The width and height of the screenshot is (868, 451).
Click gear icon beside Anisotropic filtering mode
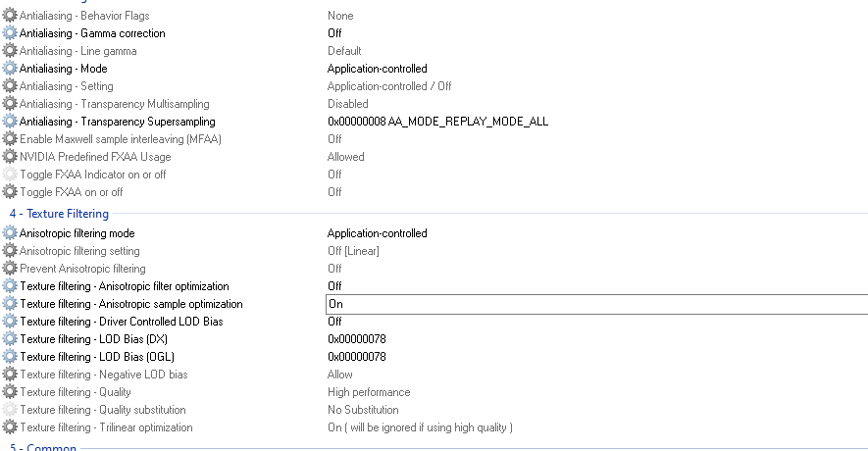pos(11,233)
